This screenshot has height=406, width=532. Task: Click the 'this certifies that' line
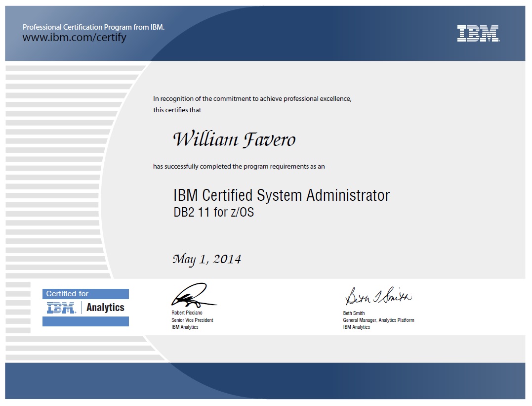(177, 110)
